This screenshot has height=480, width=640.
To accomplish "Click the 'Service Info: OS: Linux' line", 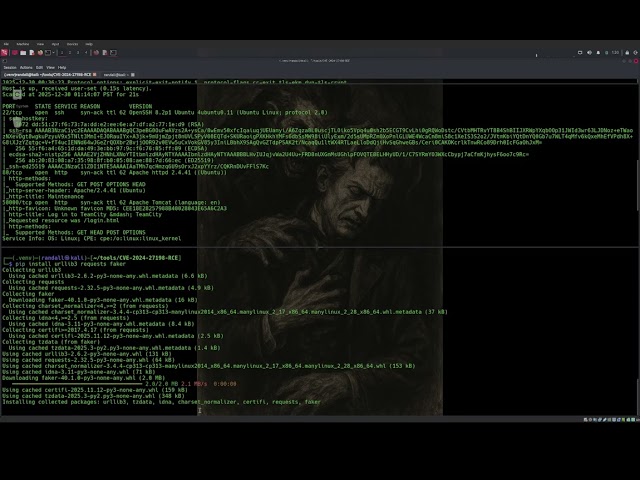I will 91,238.
